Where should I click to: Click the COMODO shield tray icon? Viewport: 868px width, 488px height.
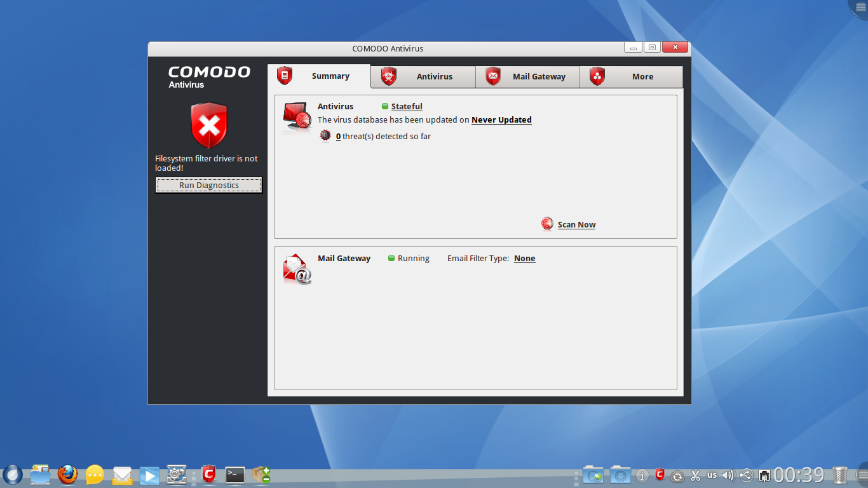pos(660,475)
